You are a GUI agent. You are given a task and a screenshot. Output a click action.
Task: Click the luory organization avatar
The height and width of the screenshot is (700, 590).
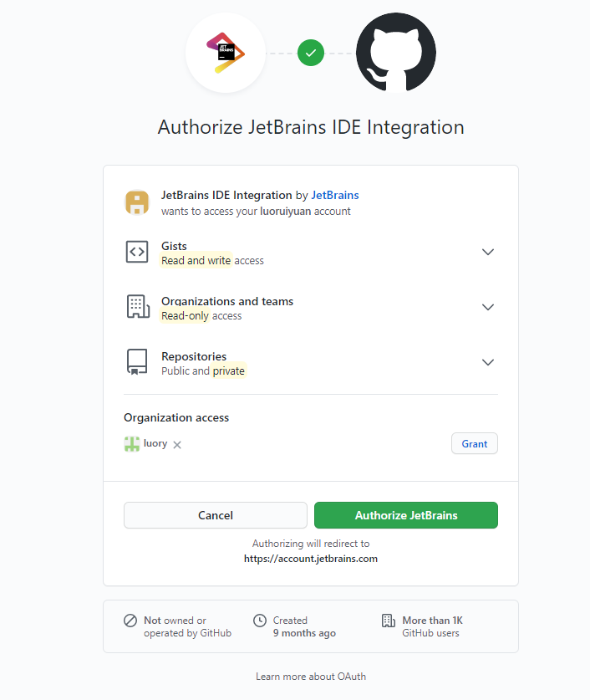click(131, 444)
